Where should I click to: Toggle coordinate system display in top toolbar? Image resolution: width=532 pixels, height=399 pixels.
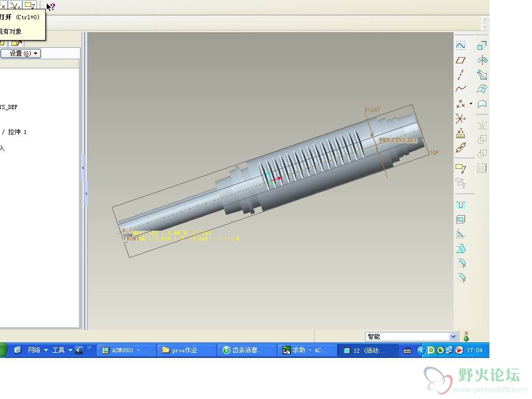point(15,5)
